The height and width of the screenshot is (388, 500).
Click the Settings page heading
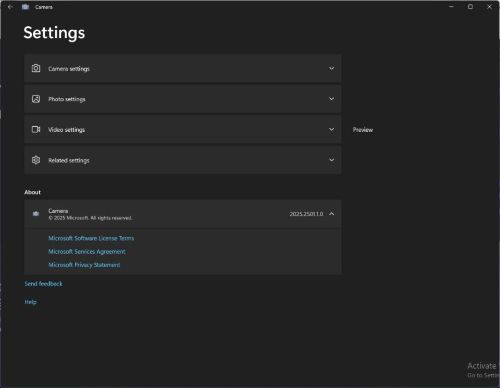pyautogui.click(x=54, y=33)
